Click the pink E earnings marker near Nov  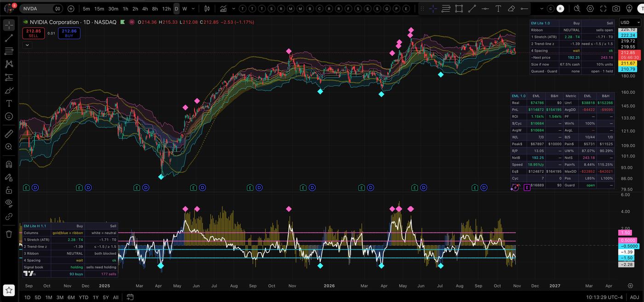527,188
